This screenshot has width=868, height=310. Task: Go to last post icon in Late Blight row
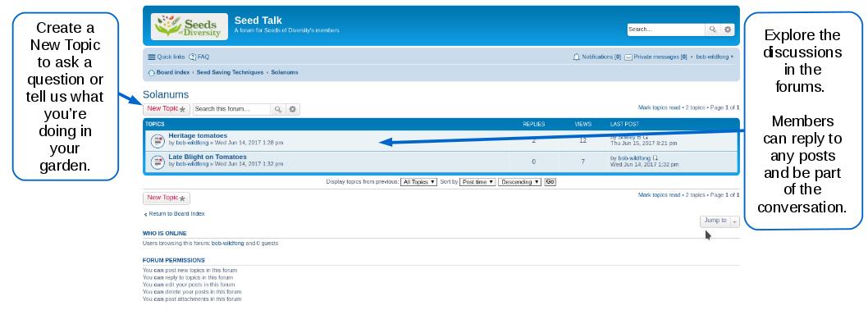(656, 157)
